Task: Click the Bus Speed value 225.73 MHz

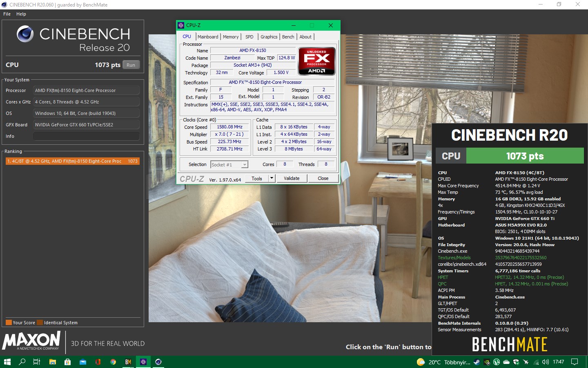Action: (x=229, y=141)
